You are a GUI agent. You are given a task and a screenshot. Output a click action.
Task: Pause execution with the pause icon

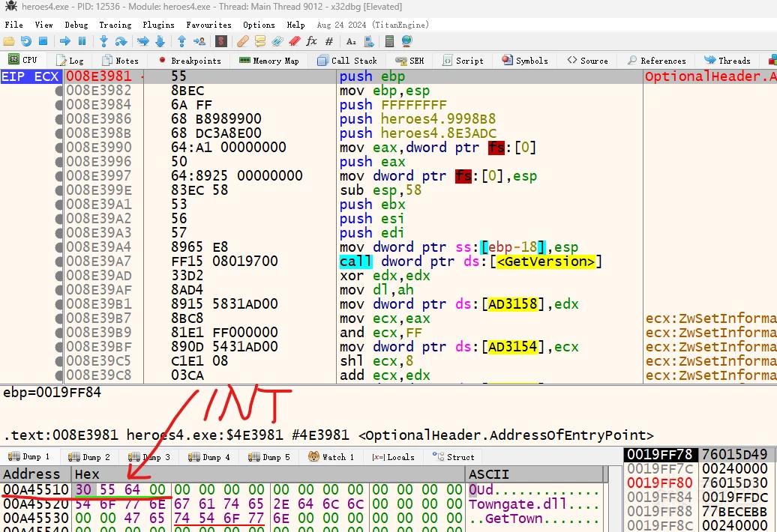pos(82,41)
